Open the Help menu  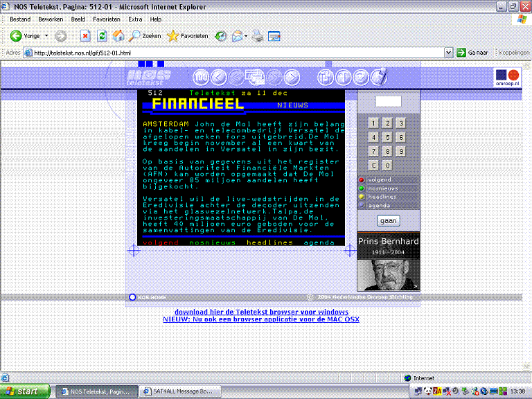coord(156,19)
